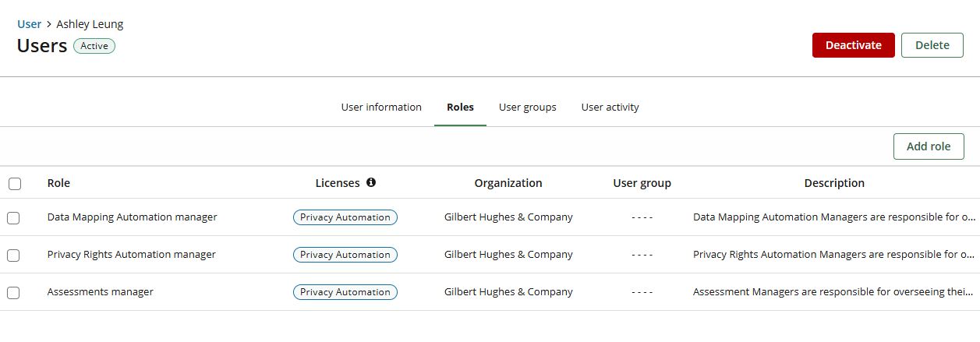The height and width of the screenshot is (342, 980).
Task: Select the Data Mapping Automation manager role name
Action: coord(133,217)
